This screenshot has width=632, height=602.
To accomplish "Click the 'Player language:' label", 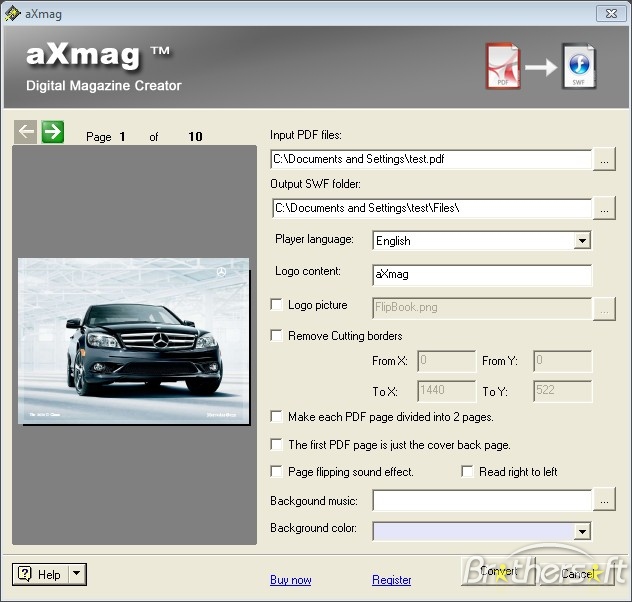I will [314, 239].
